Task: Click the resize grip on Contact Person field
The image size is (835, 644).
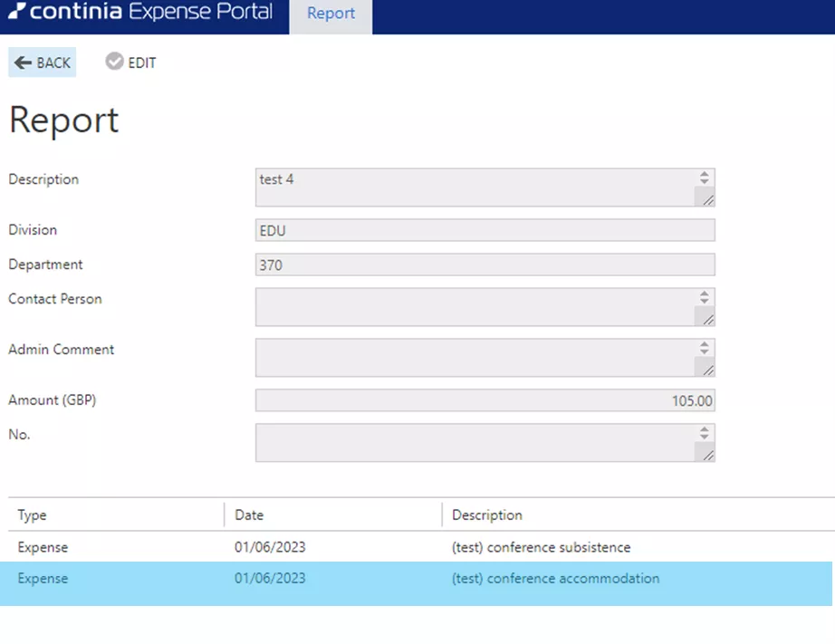Action: (x=709, y=322)
